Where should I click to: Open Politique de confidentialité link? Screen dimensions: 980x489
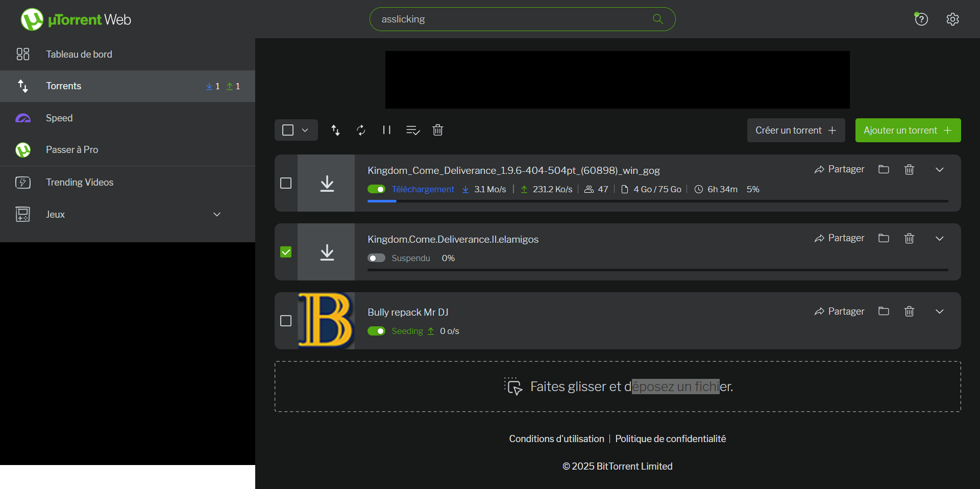click(670, 439)
